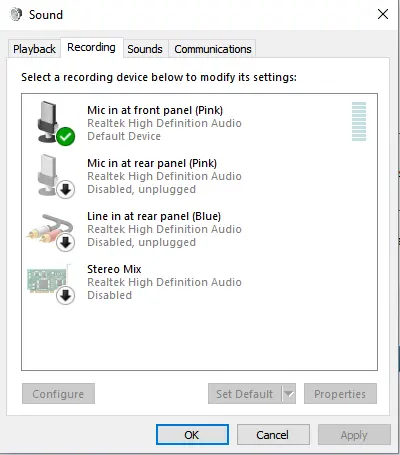Expand the Set Default dropdown arrow
This screenshot has width=400, height=455.
tap(289, 394)
